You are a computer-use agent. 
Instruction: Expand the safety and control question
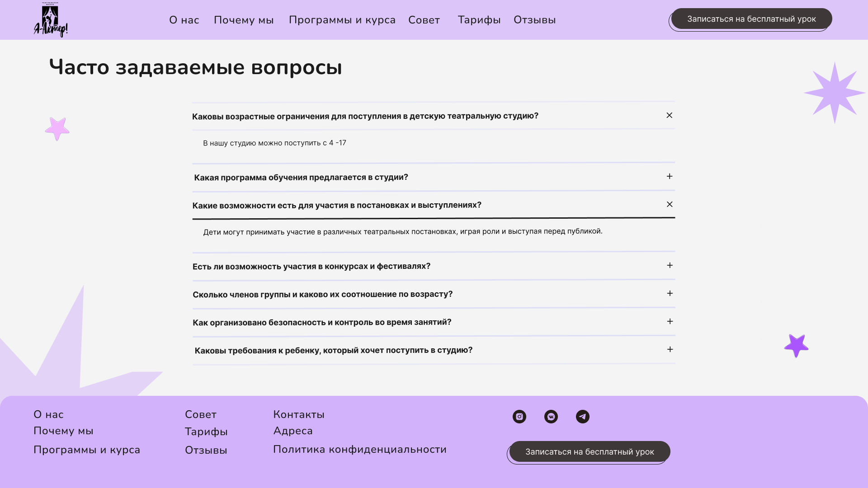pyautogui.click(x=669, y=321)
